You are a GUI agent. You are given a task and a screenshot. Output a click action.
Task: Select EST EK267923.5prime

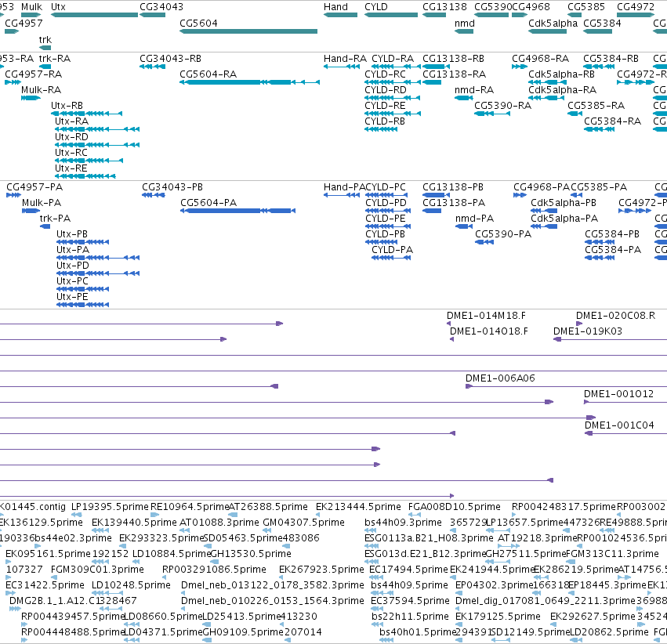(281, 577)
